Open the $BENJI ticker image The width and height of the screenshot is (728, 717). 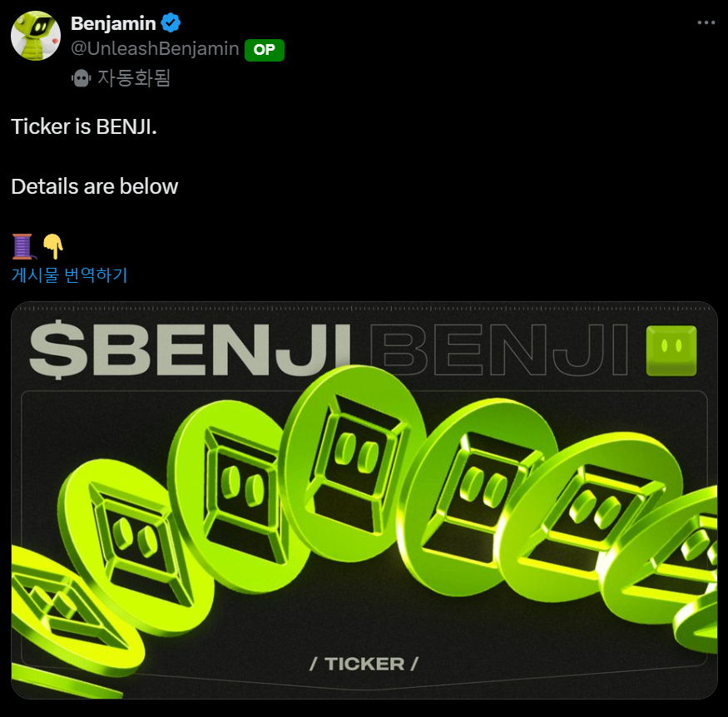pyautogui.click(x=364, y=500)
